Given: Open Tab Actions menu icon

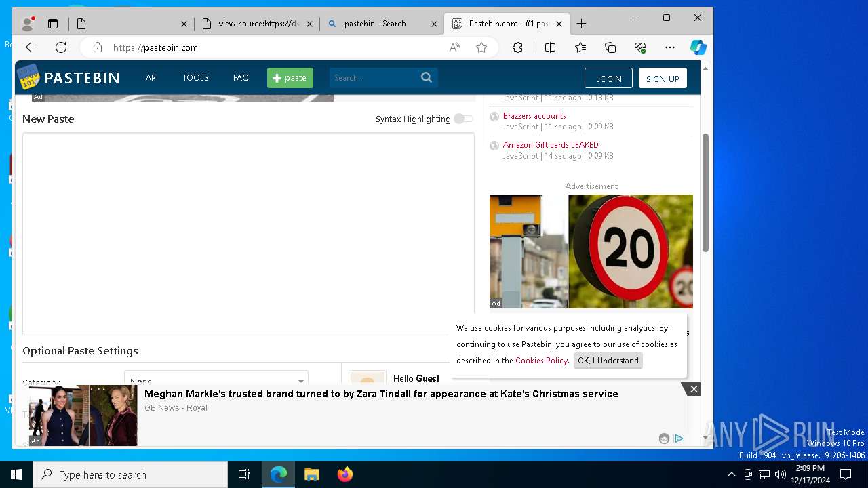Looking at the screenshot, I should point(53,24).
